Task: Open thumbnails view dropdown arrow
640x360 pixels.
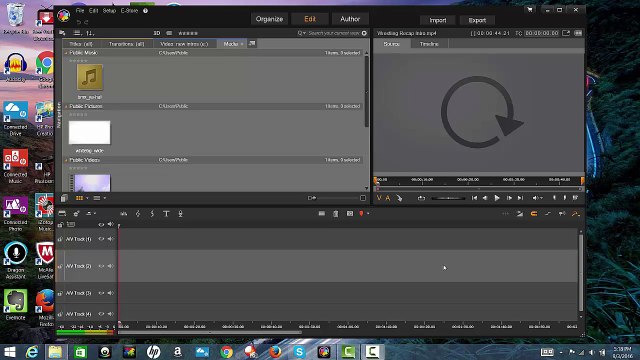Action: click(87, 198)
